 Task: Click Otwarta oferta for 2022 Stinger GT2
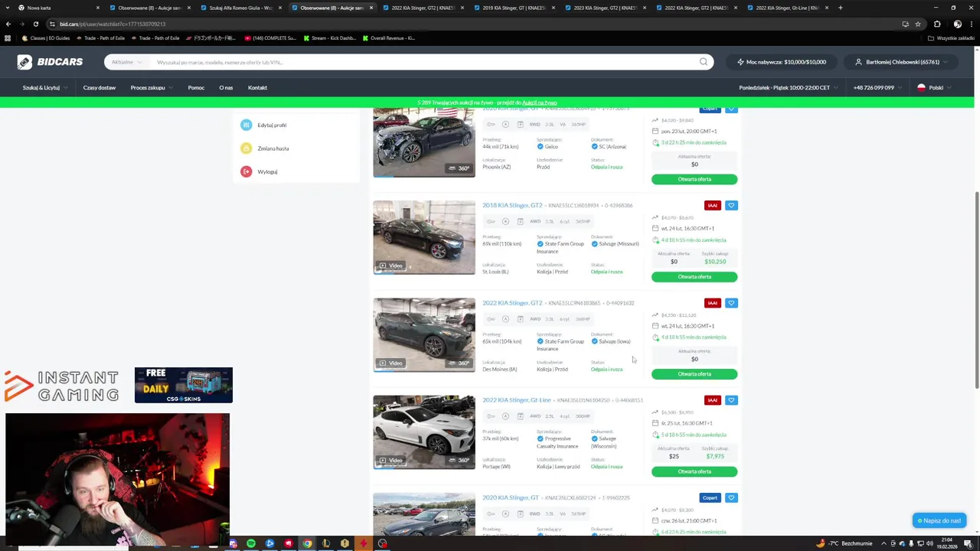[694, 374]
